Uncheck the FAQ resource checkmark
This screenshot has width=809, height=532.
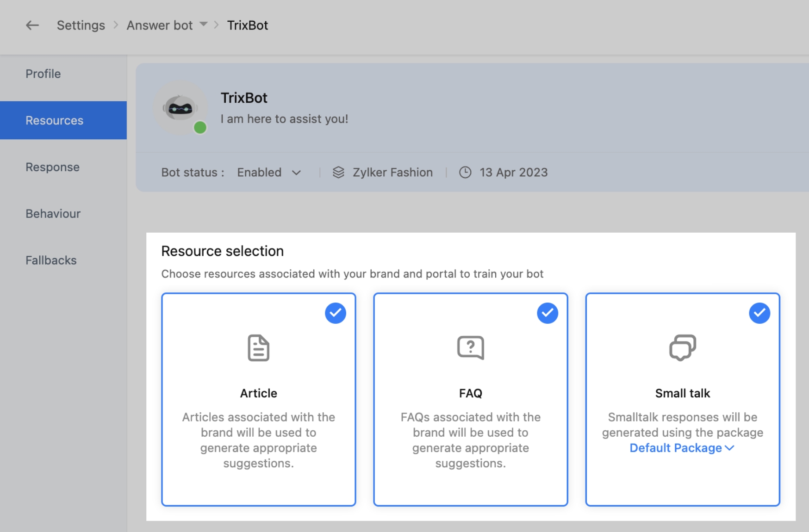[x=547, y=313]
